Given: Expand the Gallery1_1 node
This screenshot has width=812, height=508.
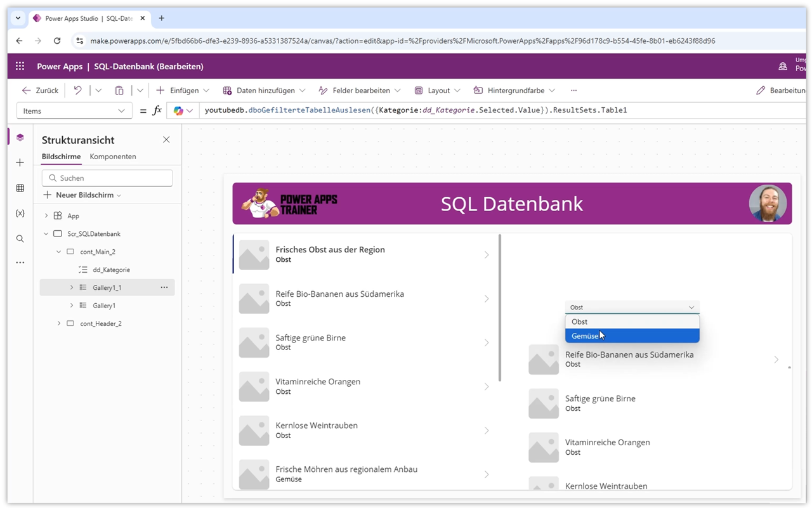Looking at the screenshot, I should click(x=72, y=287).
